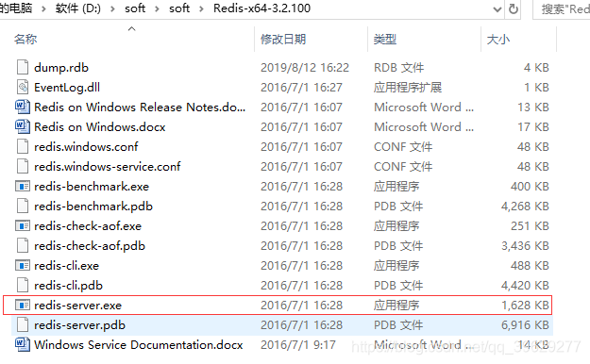Sort by the 大小 column header

pos(498,39)
